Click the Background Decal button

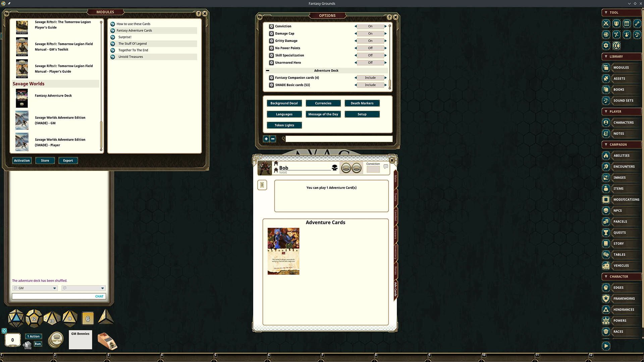(284, 103)
